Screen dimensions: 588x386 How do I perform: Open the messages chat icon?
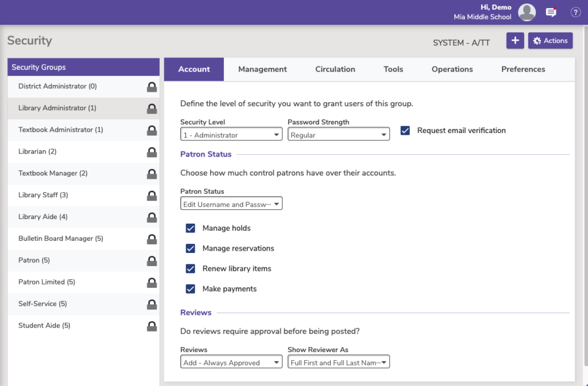551,12
